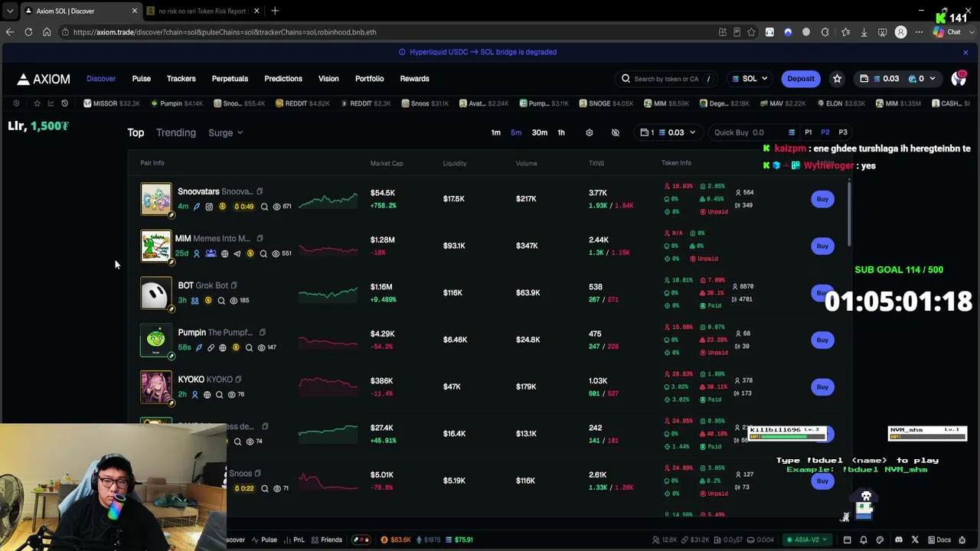Select the 30m timeframe
Image resolution: width=980 pixels, height=551 pixels.
click(x=540, y=132)
